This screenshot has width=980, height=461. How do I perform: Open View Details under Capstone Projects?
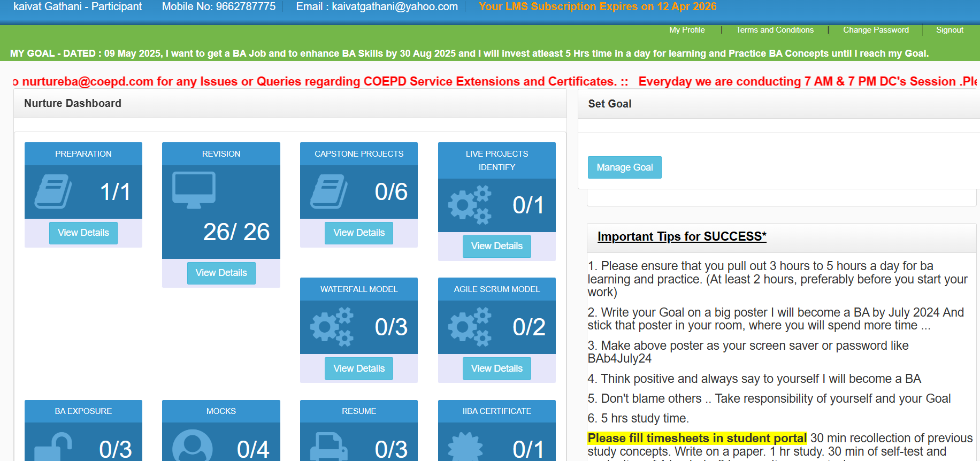pyautogui.click(x=359, y=233)
